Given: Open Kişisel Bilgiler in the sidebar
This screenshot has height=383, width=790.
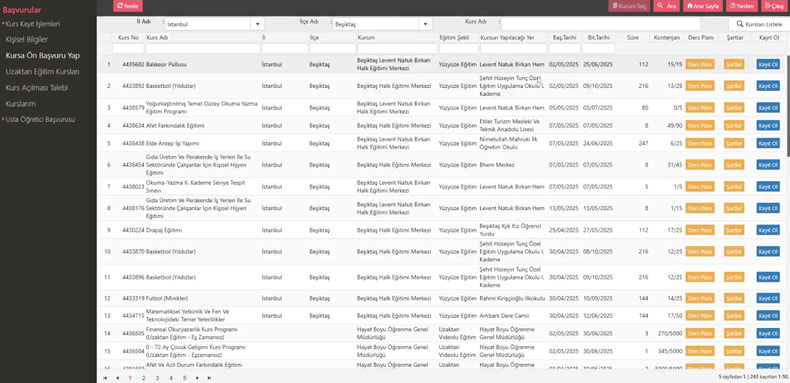Looking at the screenshot, I should point(27,39).
